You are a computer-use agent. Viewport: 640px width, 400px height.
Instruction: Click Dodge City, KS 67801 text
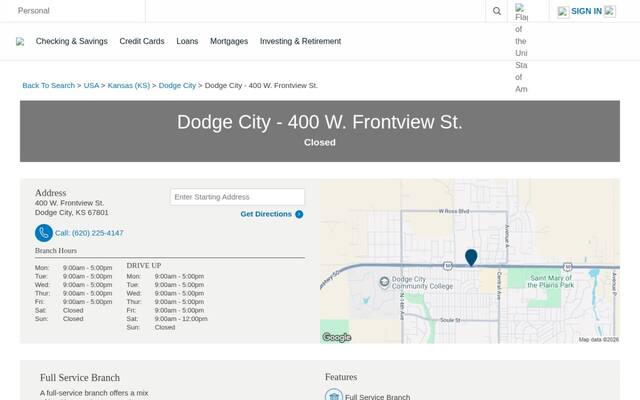71,213
